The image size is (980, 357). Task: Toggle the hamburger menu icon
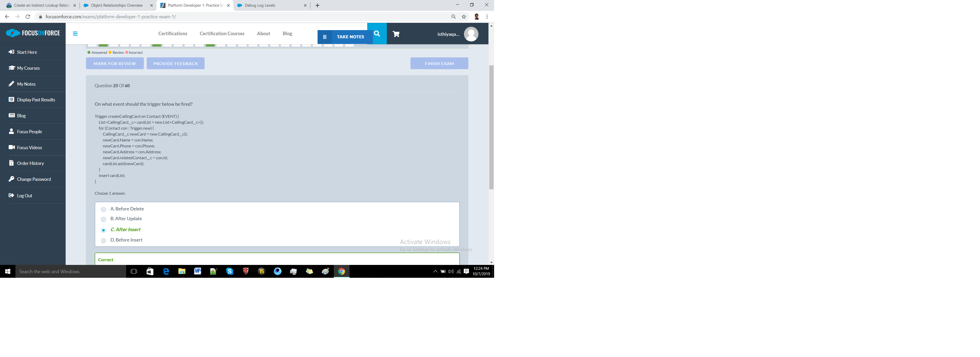(75, 33)
